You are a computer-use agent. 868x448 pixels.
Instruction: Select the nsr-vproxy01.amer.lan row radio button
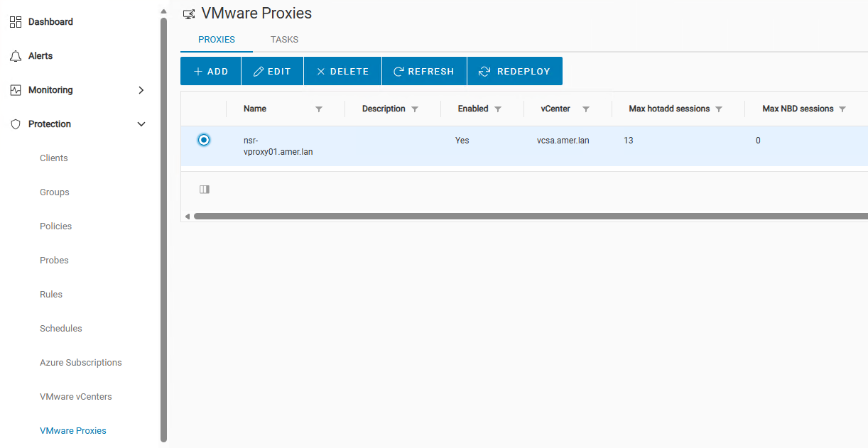(x=204, y=140)
